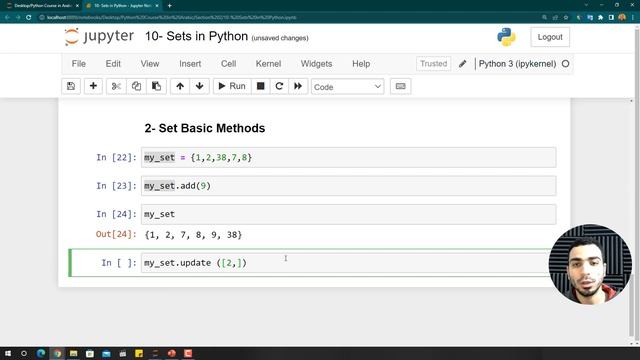Open the Edit menu

(113, 64)
